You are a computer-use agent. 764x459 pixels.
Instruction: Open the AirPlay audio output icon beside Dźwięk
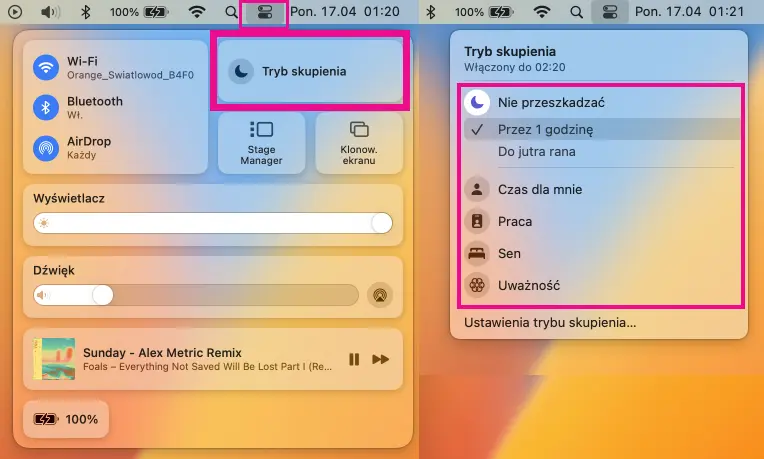[x=380, y=295]
